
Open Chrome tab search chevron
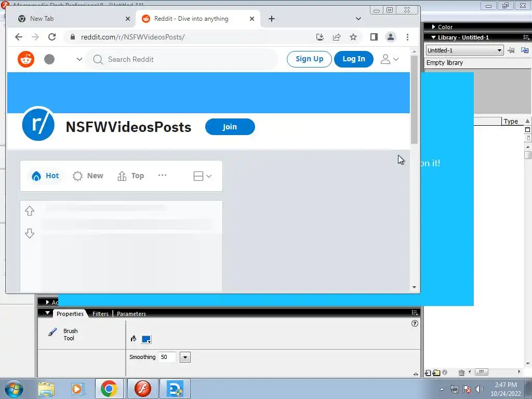click(x=358, y=19)
